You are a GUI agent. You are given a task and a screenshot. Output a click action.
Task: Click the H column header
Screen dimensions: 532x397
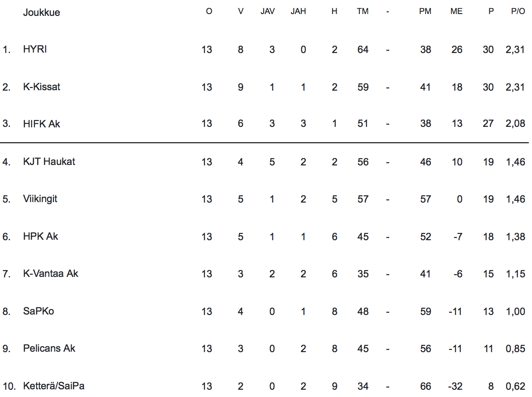click(x=334, y=12)
